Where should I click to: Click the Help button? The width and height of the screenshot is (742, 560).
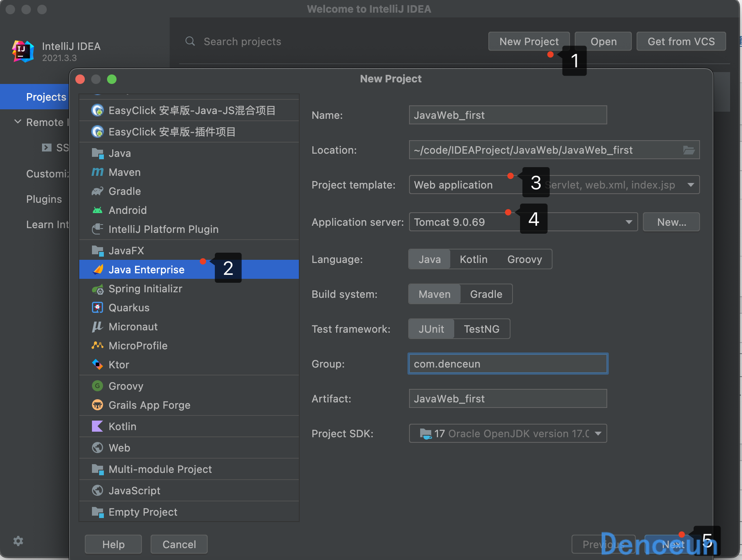point(113,544)
